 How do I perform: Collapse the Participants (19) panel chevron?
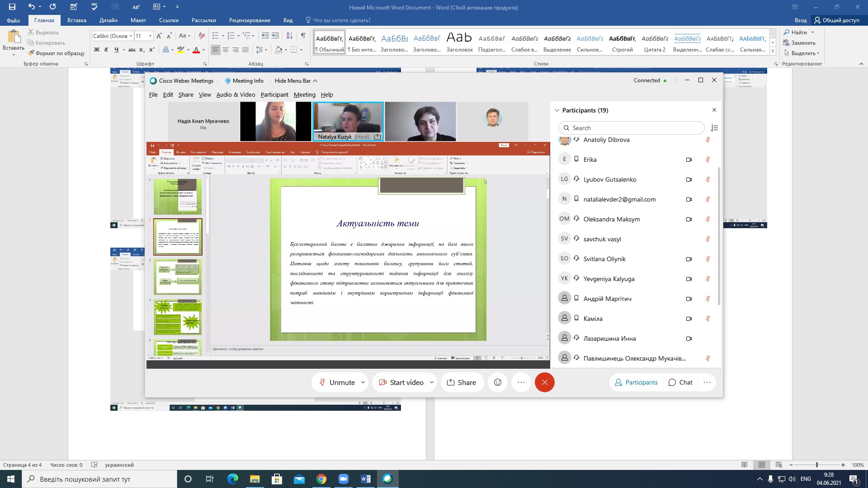[557, 110]
